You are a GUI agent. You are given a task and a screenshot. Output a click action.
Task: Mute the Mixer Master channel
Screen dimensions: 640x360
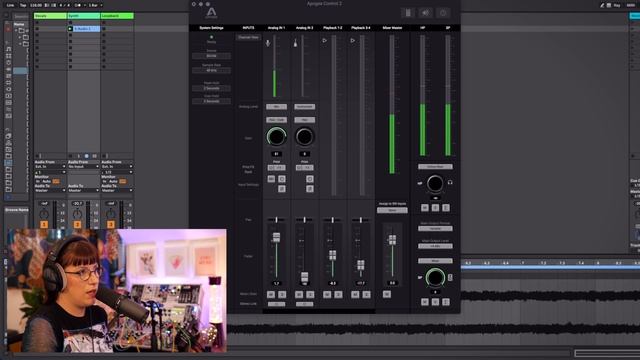click(x=387, y=294)
